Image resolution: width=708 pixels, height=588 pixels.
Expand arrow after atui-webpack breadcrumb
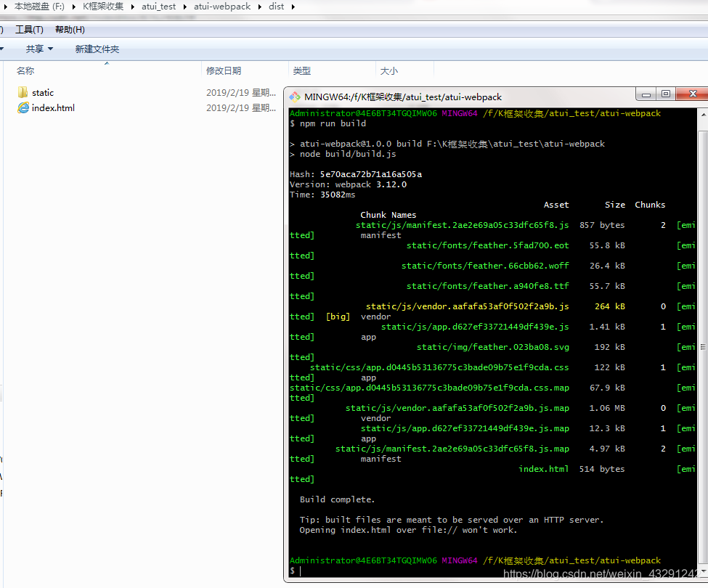260,7
